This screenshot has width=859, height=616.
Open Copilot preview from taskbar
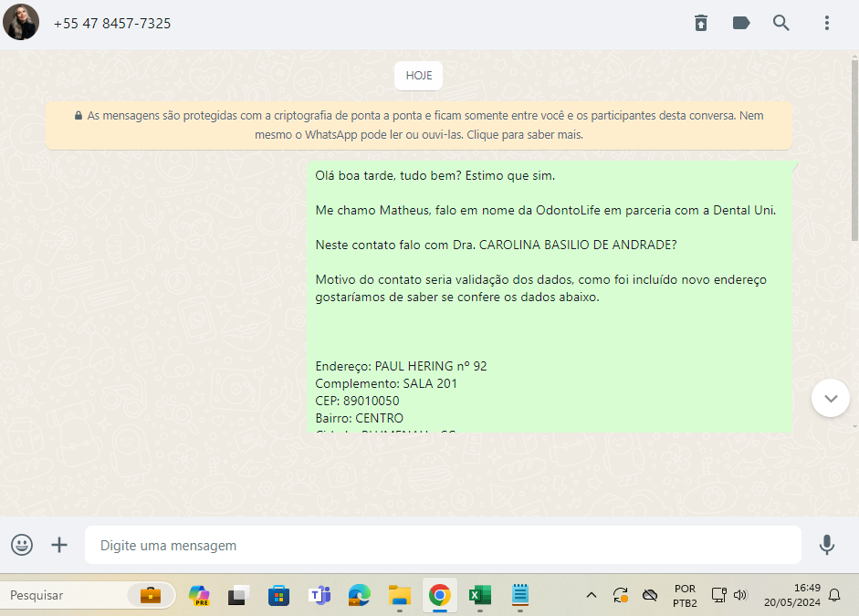[199, 595]
